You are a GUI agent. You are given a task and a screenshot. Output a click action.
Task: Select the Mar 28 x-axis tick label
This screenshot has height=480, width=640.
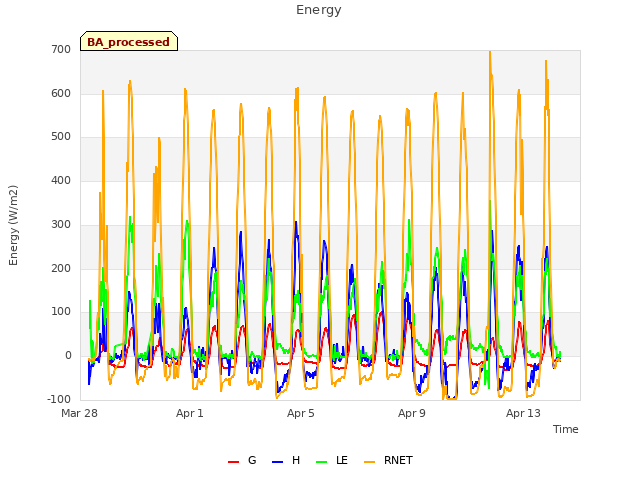80,413
